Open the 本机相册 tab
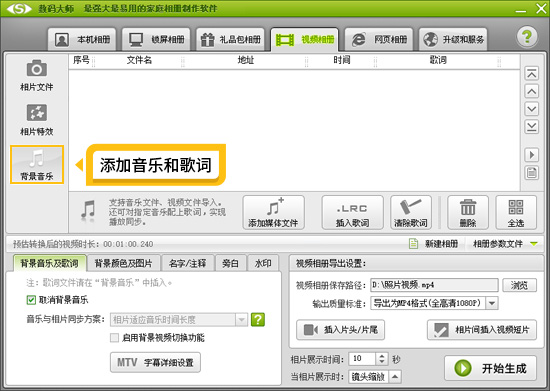 [82, 39]
